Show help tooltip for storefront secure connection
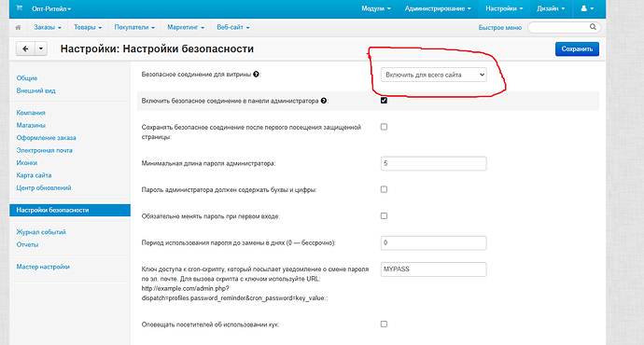Screen dimensions: 644x345 [256, 75]
